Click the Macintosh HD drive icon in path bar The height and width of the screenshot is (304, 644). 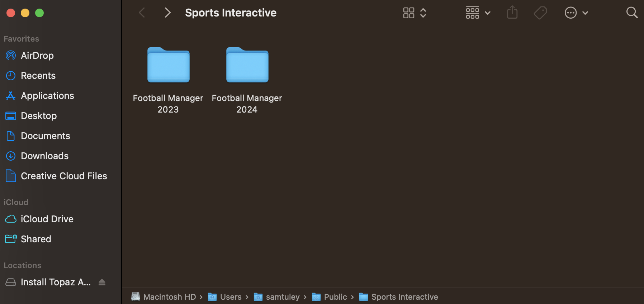coord(136,296)
